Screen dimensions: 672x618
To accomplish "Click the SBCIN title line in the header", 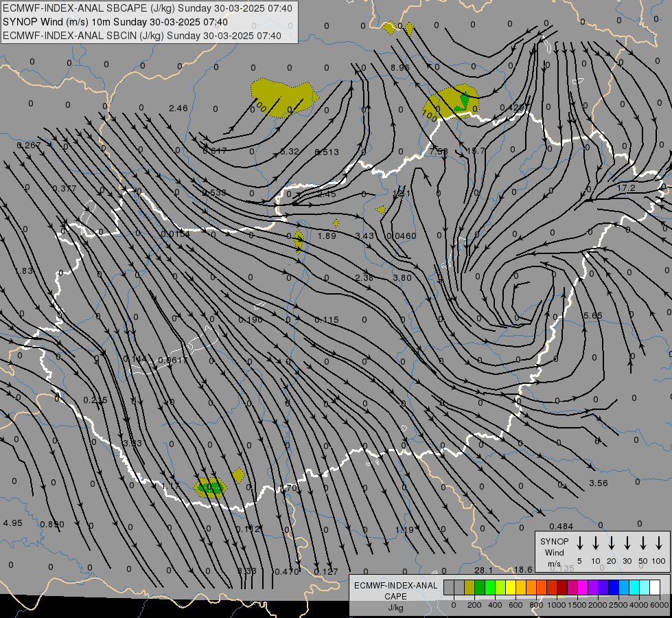I will tap(142, 36).
